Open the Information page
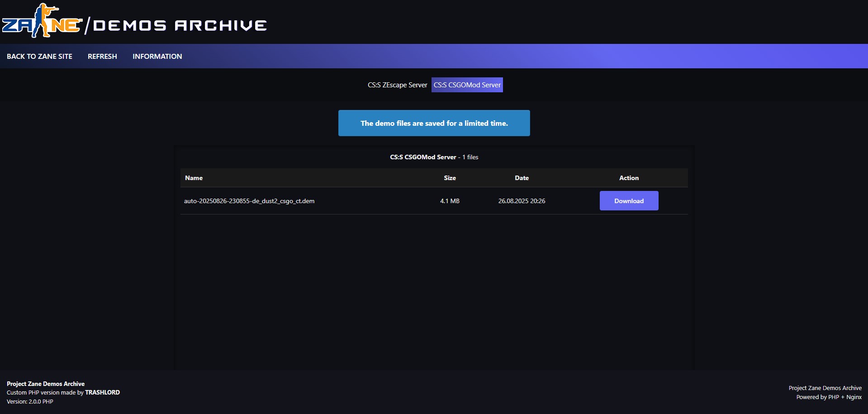 coord(157,56)
